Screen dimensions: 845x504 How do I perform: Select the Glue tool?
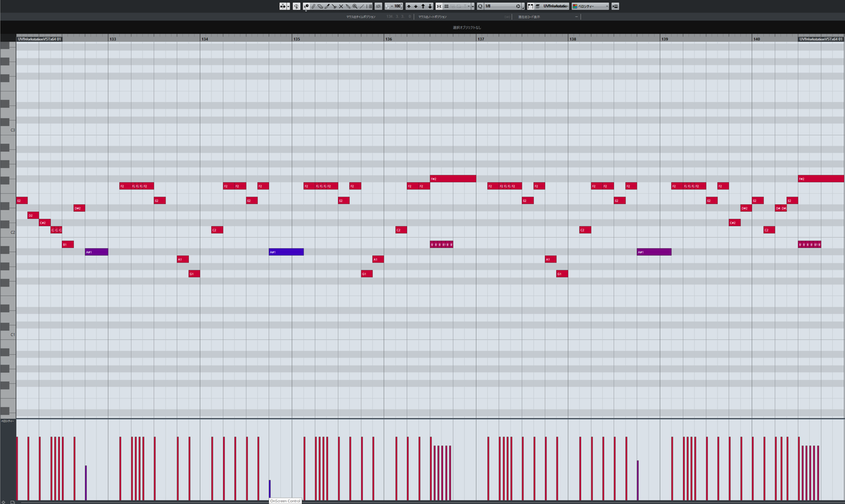[x=348, y=6]
